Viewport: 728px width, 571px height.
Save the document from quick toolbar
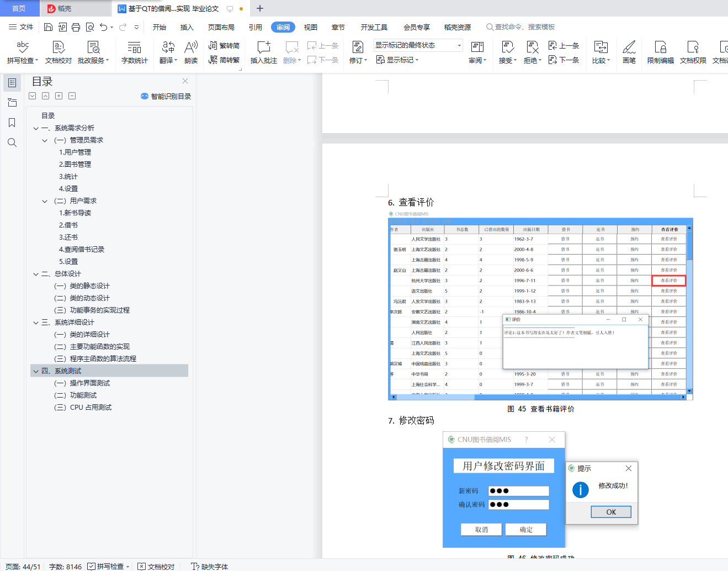coord(48,27)
